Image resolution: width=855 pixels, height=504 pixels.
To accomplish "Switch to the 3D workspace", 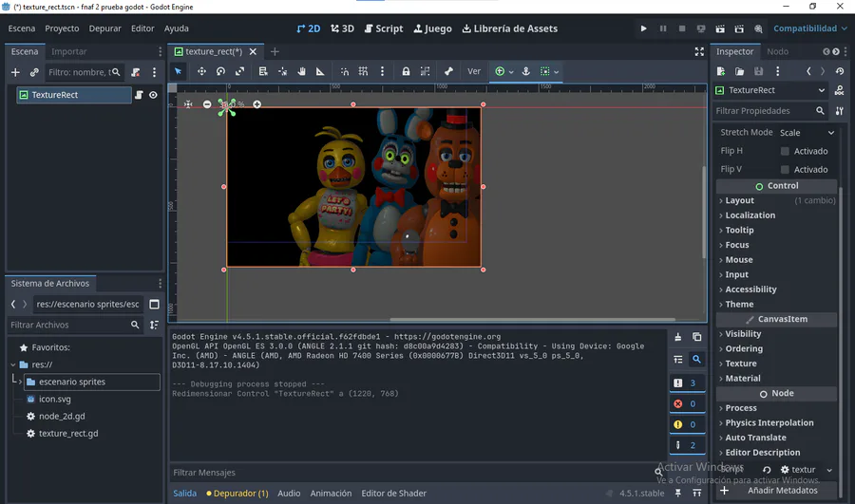I will click(x=342, y=28).
